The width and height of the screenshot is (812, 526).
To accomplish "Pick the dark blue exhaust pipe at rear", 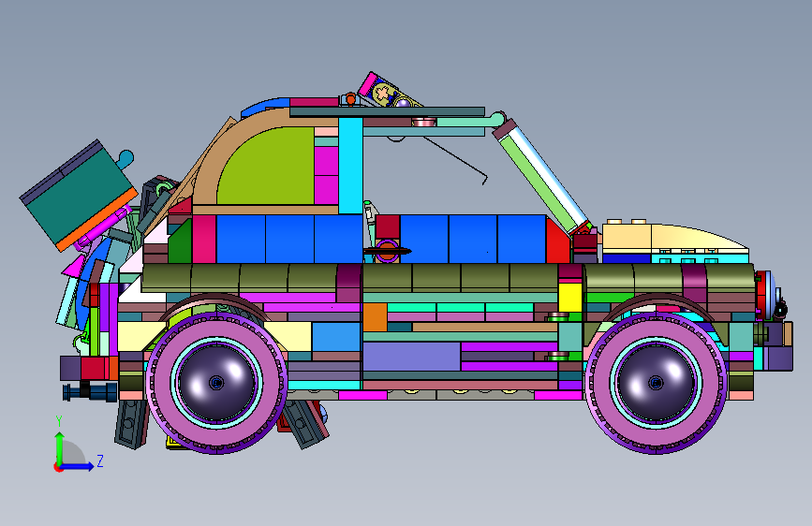I will pos(90,391).
